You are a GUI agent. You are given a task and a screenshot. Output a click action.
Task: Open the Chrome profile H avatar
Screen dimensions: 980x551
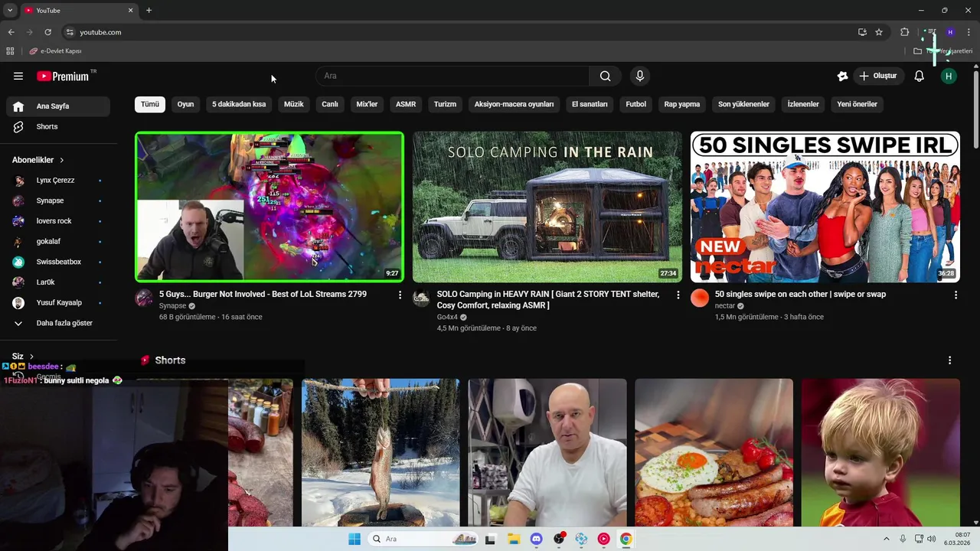coord(950,32)
